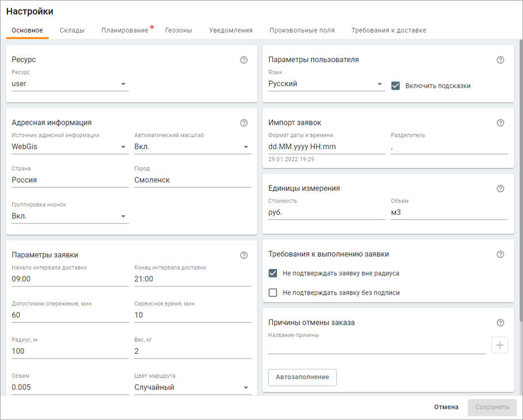Show help for Параметры заявки
This screenshot has width=523, height=420.
(244, 255)
